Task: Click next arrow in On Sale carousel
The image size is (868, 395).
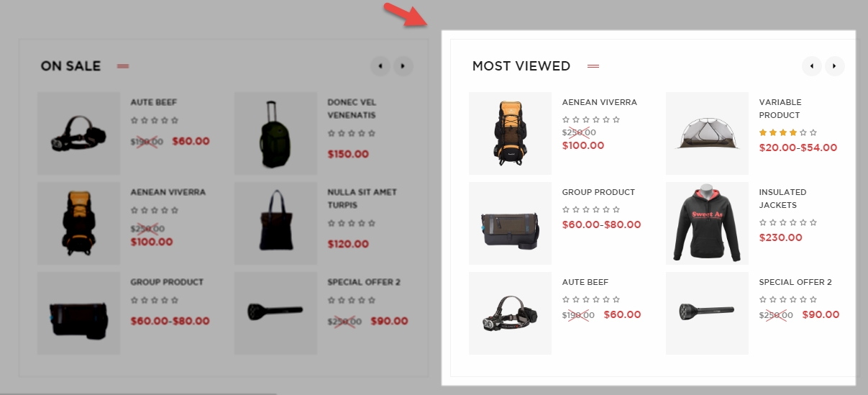Action: coord(403,66)
